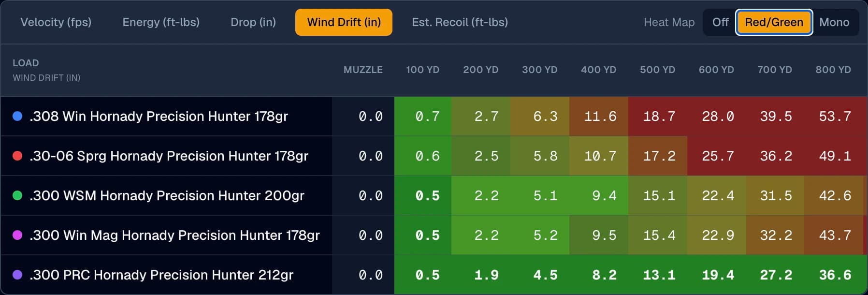Screen dimensions: 868x295
Task: Click the 9.4 cell in .300 WSM row
Action: 599,195
